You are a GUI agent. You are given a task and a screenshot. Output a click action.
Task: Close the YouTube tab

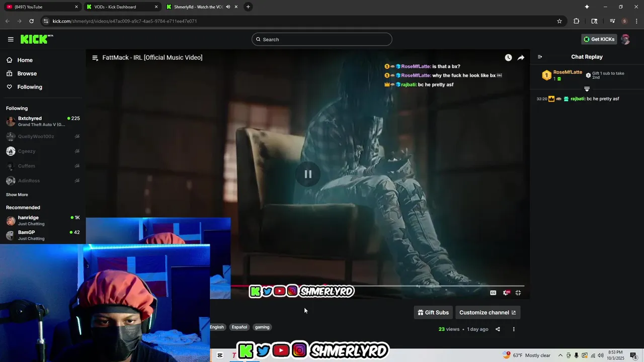click(x=76, y=7)
